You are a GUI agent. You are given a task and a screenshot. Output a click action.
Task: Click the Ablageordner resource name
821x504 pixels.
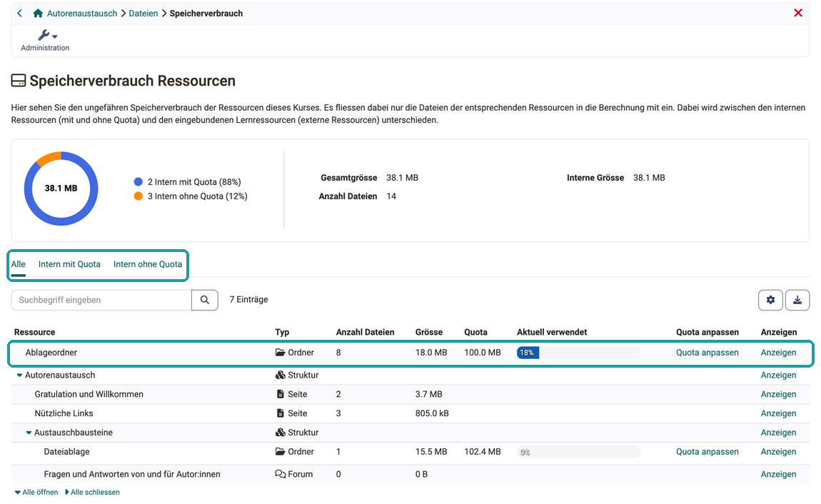51,352
